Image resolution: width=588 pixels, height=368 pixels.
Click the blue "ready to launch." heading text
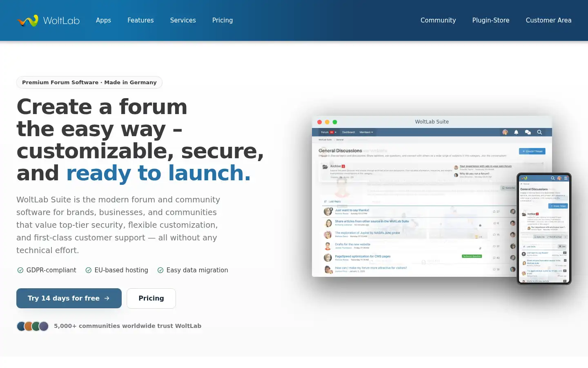[x=158, y=173]
